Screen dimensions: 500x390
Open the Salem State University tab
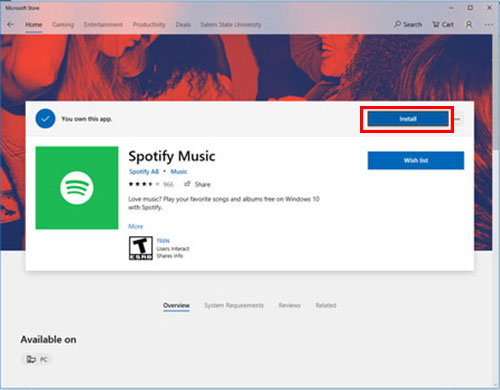(231, 24)
